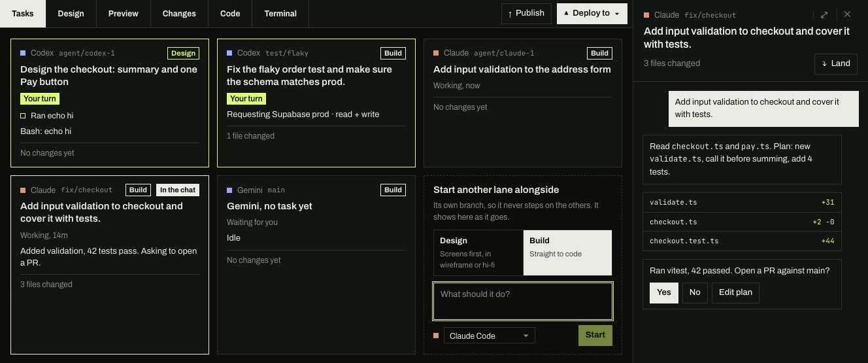Image resolution: width=868 pixels, height=363 pixels.
Task: Open the Claude Code agent dropdown
Action: 489,336
